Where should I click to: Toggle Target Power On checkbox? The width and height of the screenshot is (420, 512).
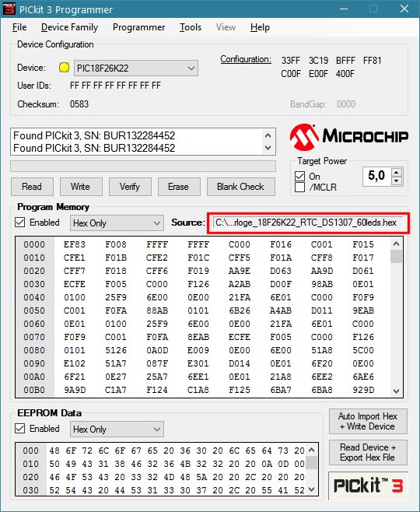click(299, 177)
